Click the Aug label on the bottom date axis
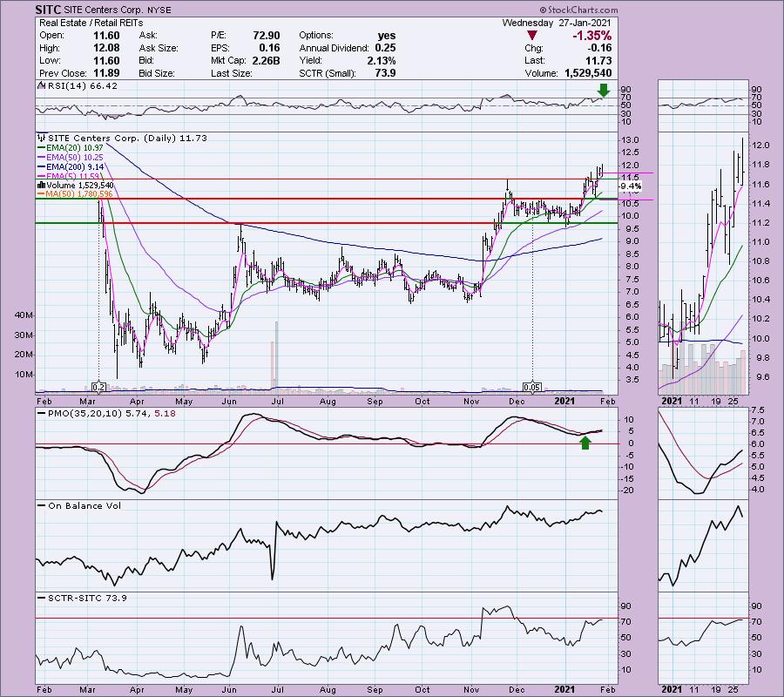 (x=328, y=690)
